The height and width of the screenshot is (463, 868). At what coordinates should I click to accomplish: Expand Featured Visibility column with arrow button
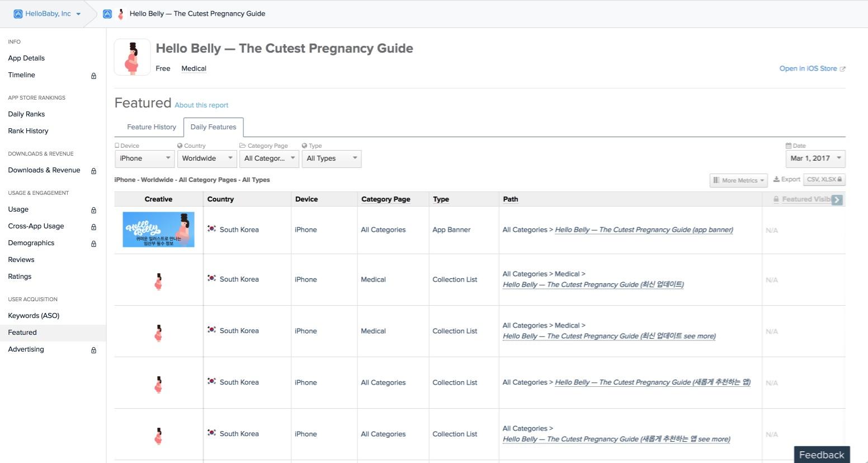pyautogui.click(x=837, y=199)
